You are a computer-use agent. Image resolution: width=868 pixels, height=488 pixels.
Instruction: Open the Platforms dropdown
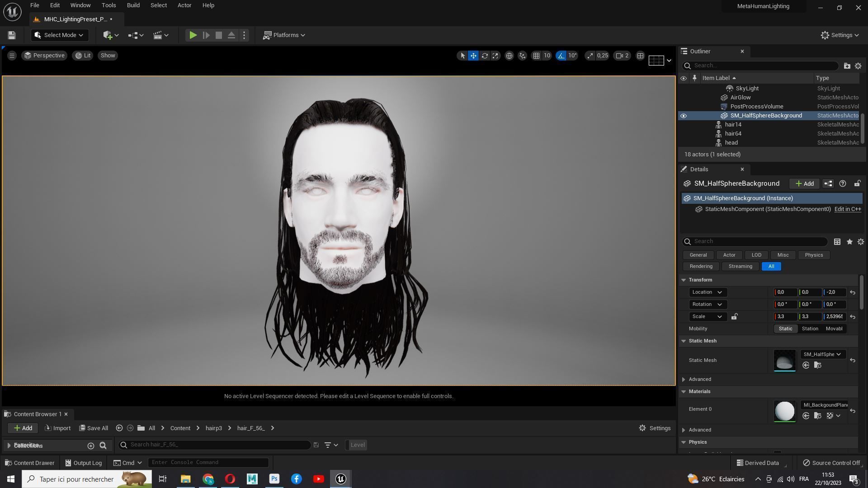point(284,35)
